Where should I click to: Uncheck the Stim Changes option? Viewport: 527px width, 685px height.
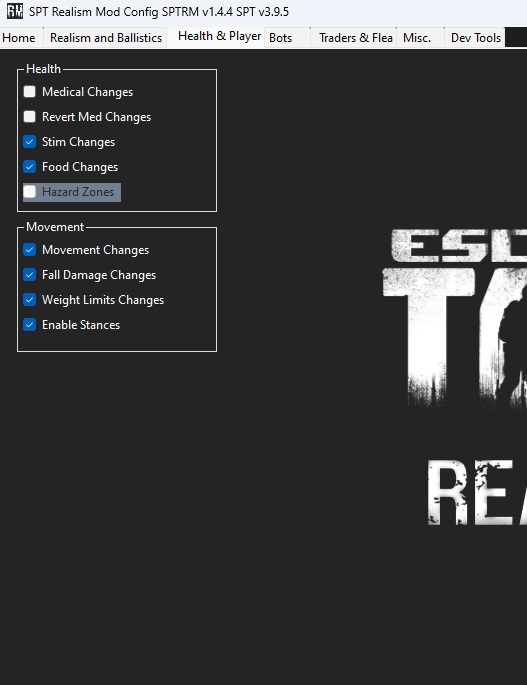(30, 142)
